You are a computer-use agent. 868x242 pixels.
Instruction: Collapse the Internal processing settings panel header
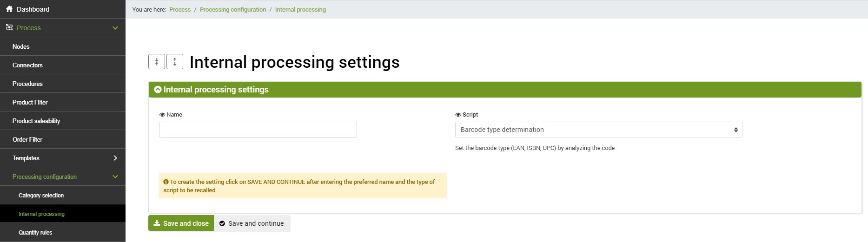158,90
